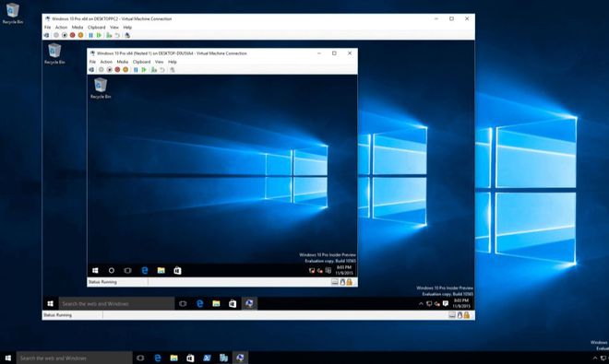Open File menu in outer DESKTOPPC2 VM window
The width and height of the screenshot is (609, 364).
pyautogui.click(x=47, y=27)
